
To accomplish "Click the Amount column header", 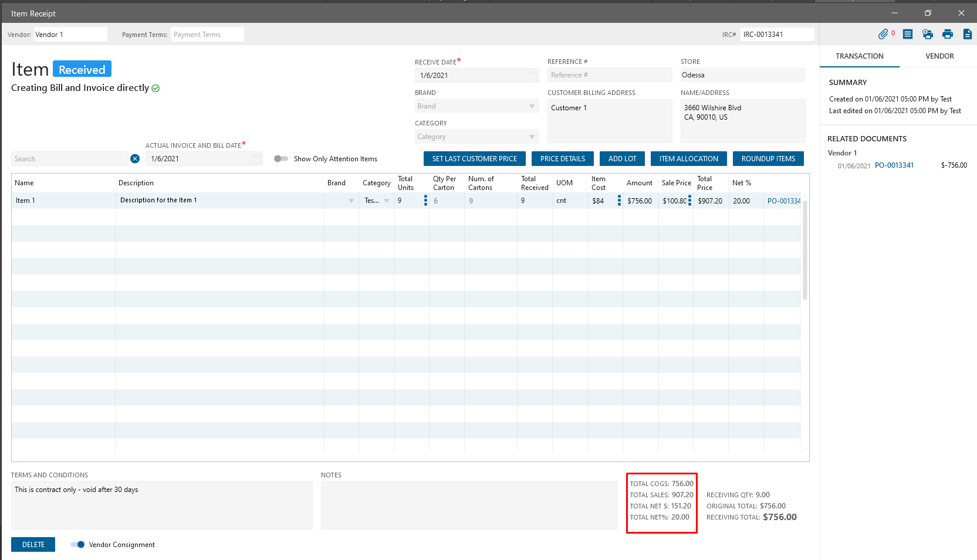I will pyautogui.click(x=640, y=183).
